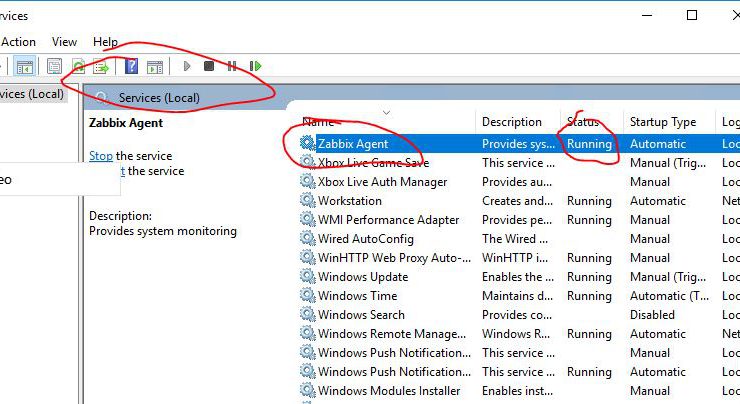740x404 pixels.
Task: Click the Pause Service toolbar icon
Action: (x=232, y=66)
